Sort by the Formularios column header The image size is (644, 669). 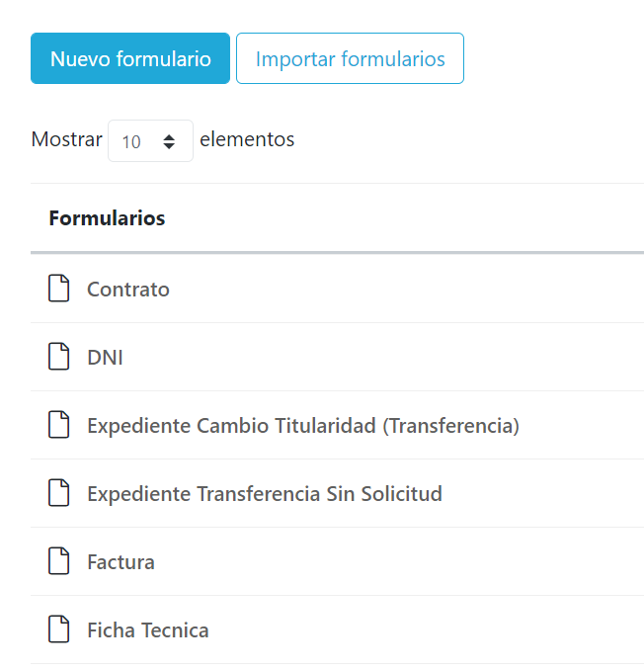[x=107, y=218]
